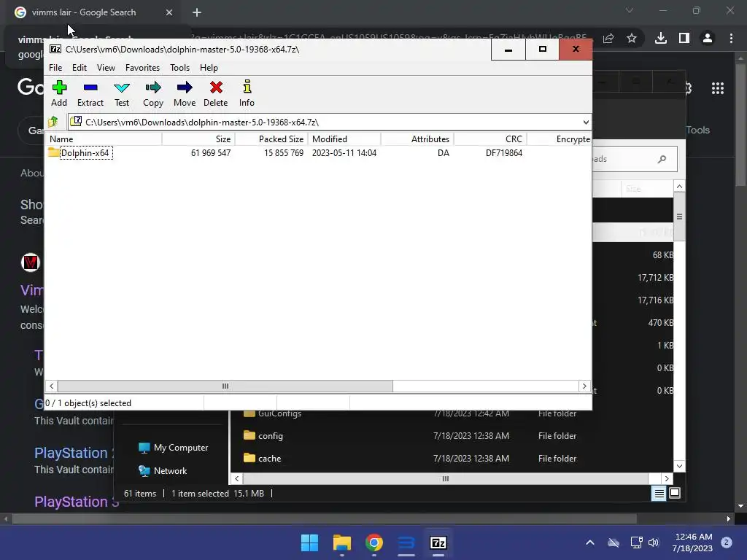The image size is (747, 560).
Task: Click the Tools button on Google search
Action: click(x=697, y=130)
